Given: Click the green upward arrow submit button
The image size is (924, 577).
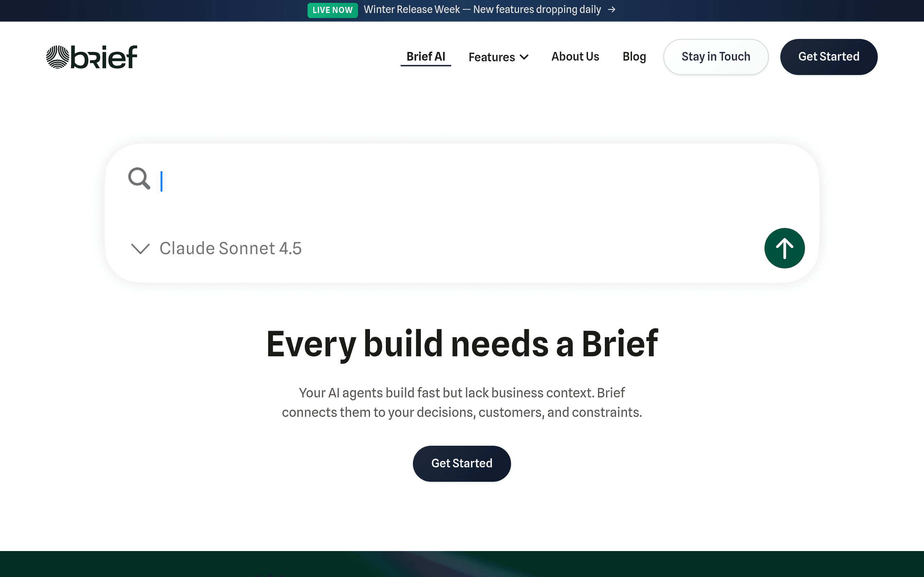Looking at the screenshot, I should click(x=784, y=248).
